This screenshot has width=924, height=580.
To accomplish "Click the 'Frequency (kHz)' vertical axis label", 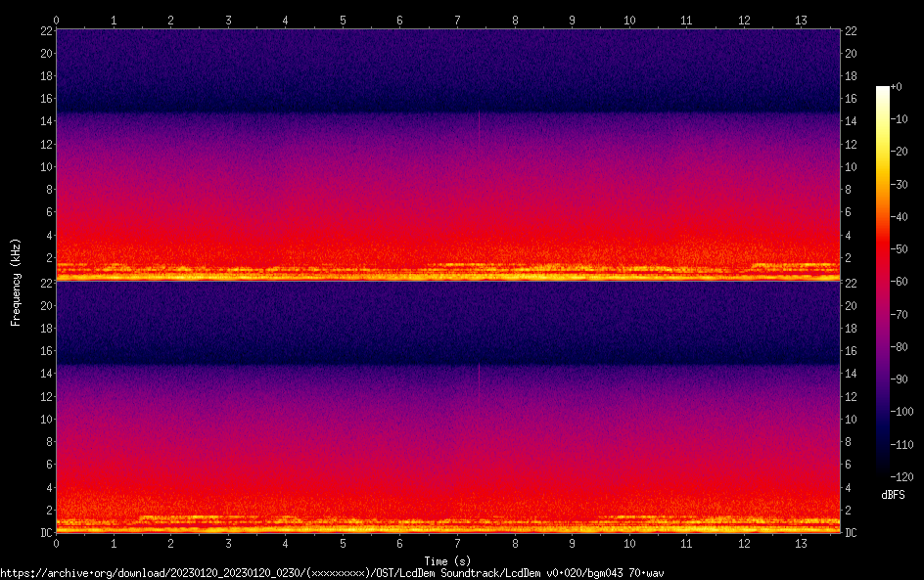I will pyautogui.click(x=16, y=281).
